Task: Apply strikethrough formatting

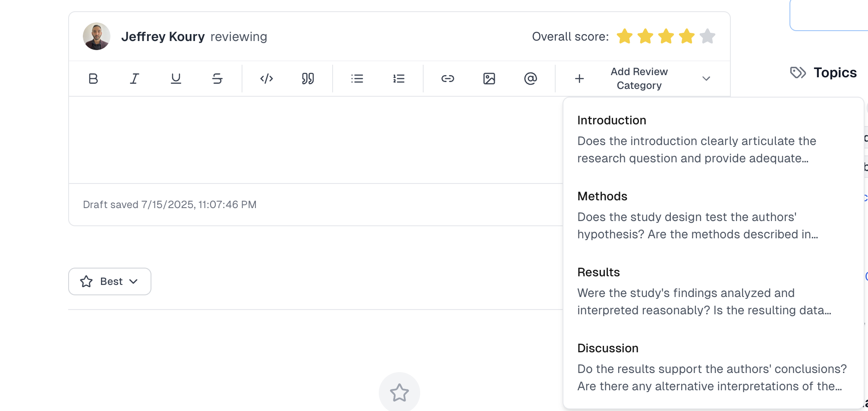Action: [217, 79]
